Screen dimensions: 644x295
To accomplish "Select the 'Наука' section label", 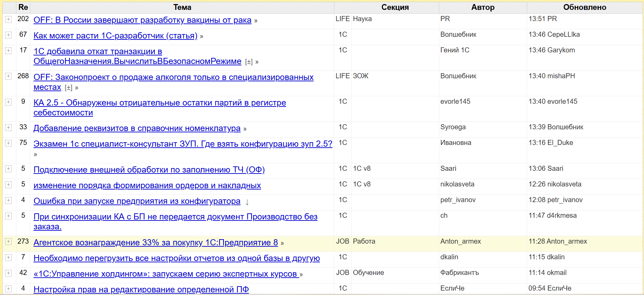I will click(x=362, y=19).
